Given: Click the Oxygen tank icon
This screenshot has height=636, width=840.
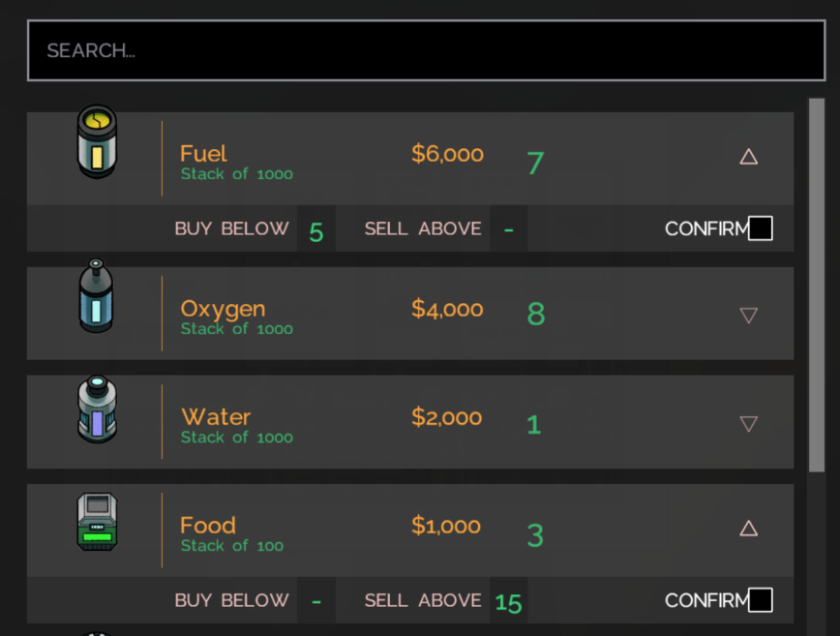Looking at the screenshot, I should (96, 296).
